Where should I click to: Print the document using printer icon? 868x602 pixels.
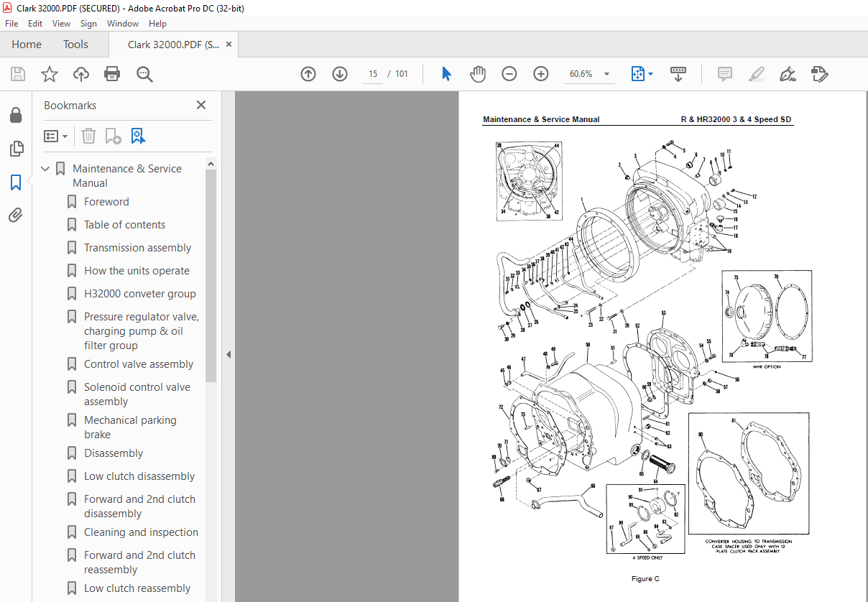[x=112, y=74]
